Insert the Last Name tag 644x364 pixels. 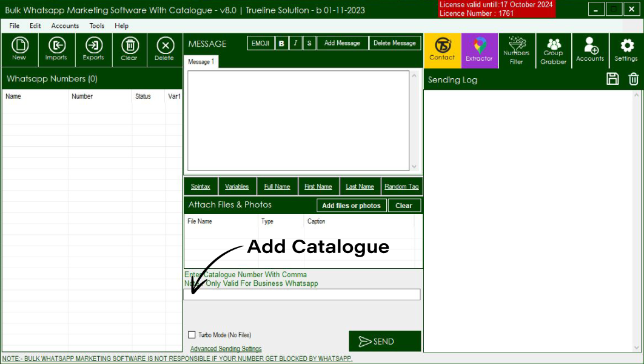tap(360, 186)
